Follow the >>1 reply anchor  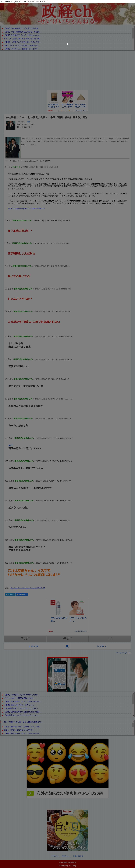(x=10, y=445)
